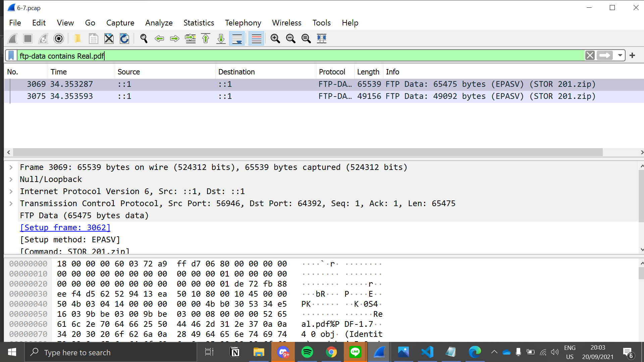Click the open capture file icon
The width and height of the screenshot is (644, 362).
click(78, 39)
